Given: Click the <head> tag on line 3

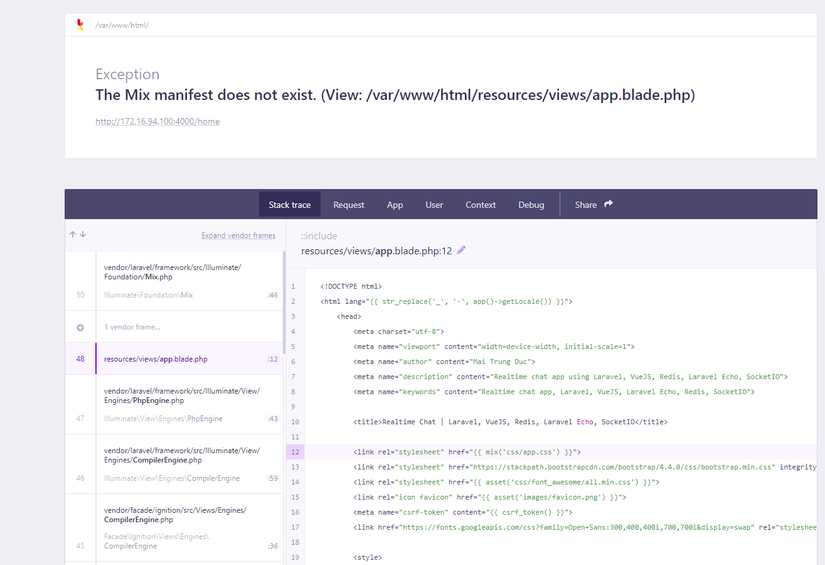Looking at the screenshot, I should tap(349, 317).
